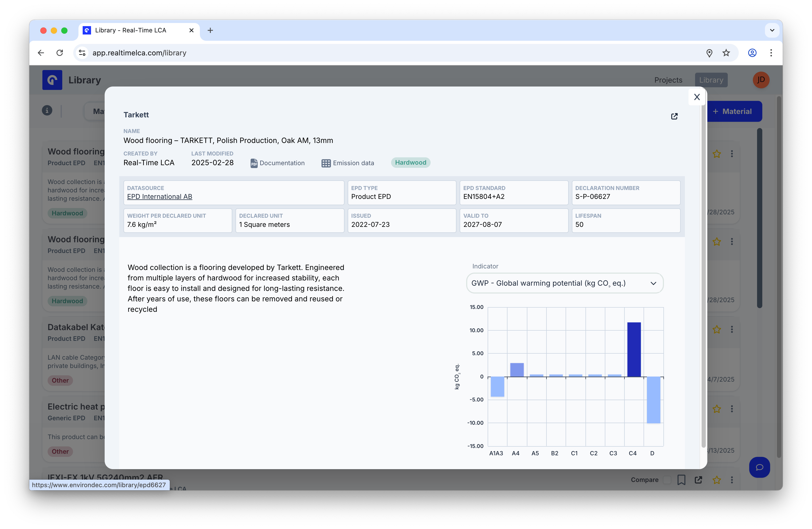Click the A4 bar in the chart

pyautogui.click(x=517, y=370)
